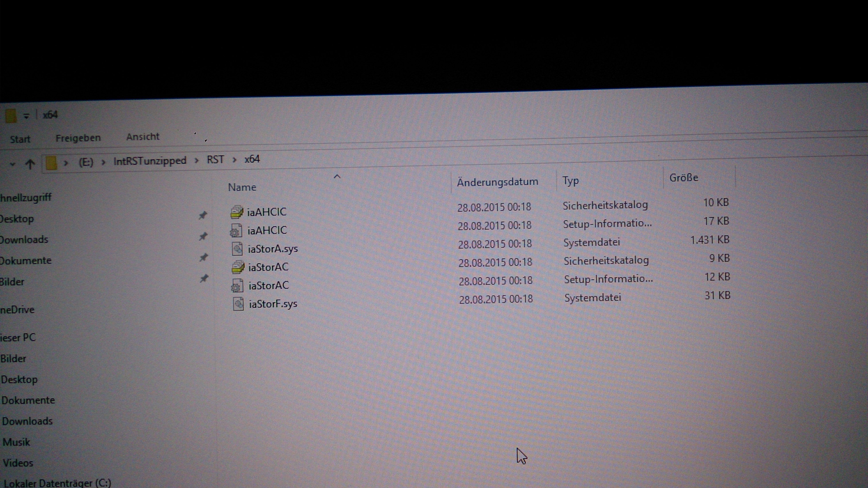Click the up-arrow parent folder button
This screenshot has height=488, width=868.
[30, 164]
